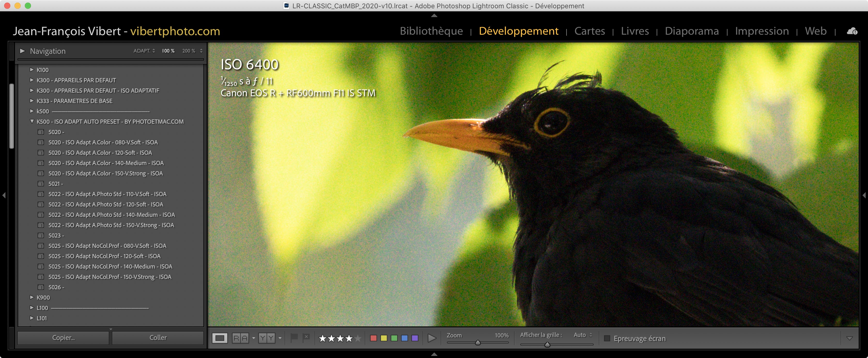Viewport: 868px width, 358px height.
Task: Open cloud sync status icon
Action: pos(852,31)
